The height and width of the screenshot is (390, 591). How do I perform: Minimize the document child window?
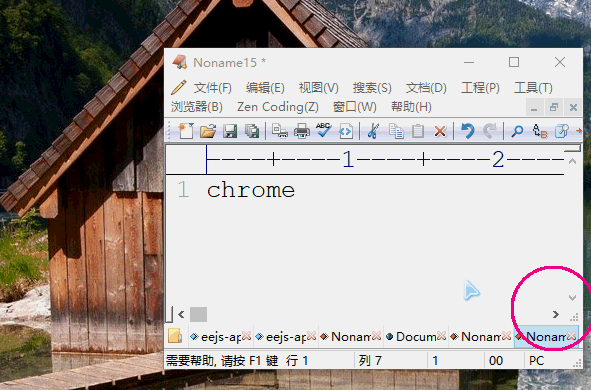coord(534,108)
